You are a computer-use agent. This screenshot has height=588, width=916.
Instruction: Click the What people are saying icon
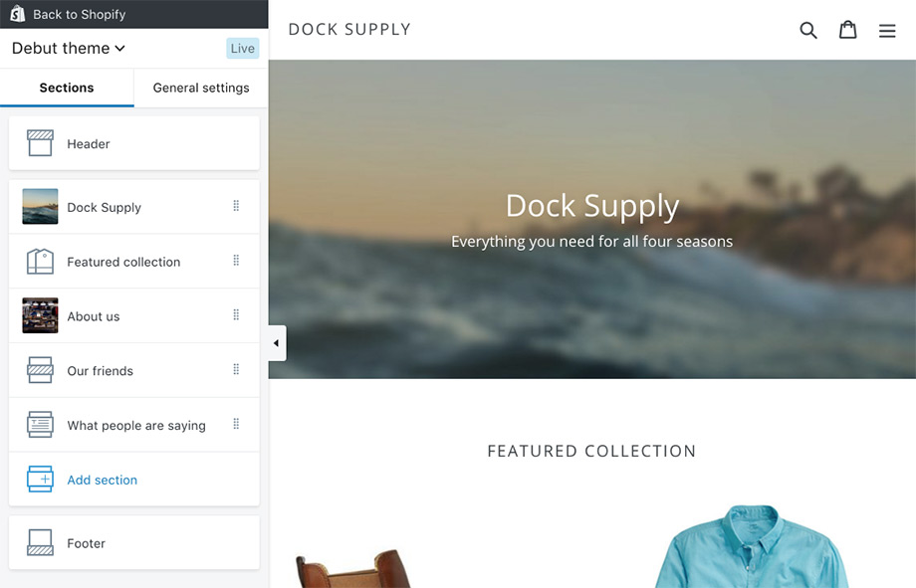tap(40, 425)
